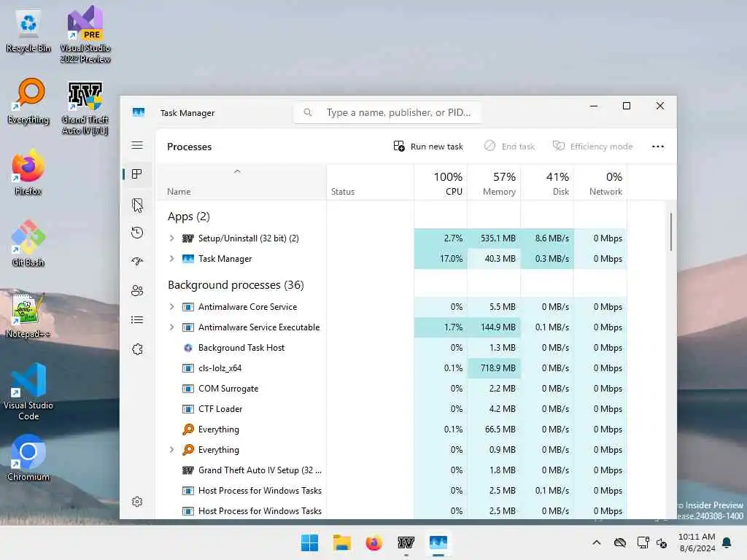Sort processes by Disk column
This screenshot has width=747, height=560.
(548, 183)
